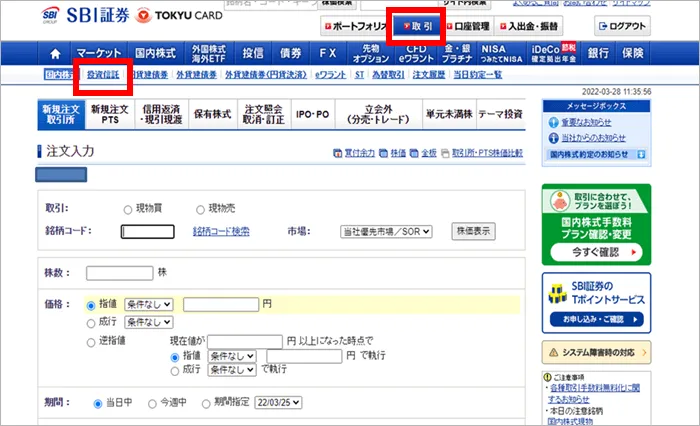700x426 pixels.
Task: Click the 株価 icon link
Action: click(x=383, y=153)
